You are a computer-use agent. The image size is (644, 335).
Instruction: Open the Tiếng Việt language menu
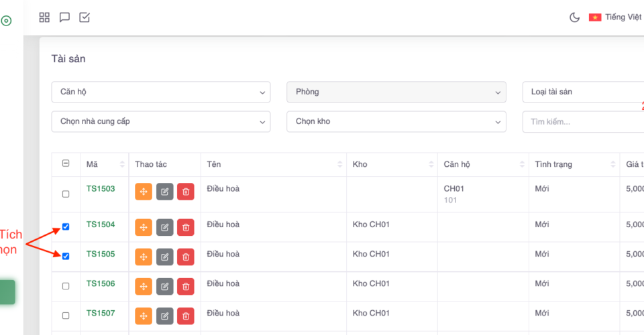click(x=616, y=17)
